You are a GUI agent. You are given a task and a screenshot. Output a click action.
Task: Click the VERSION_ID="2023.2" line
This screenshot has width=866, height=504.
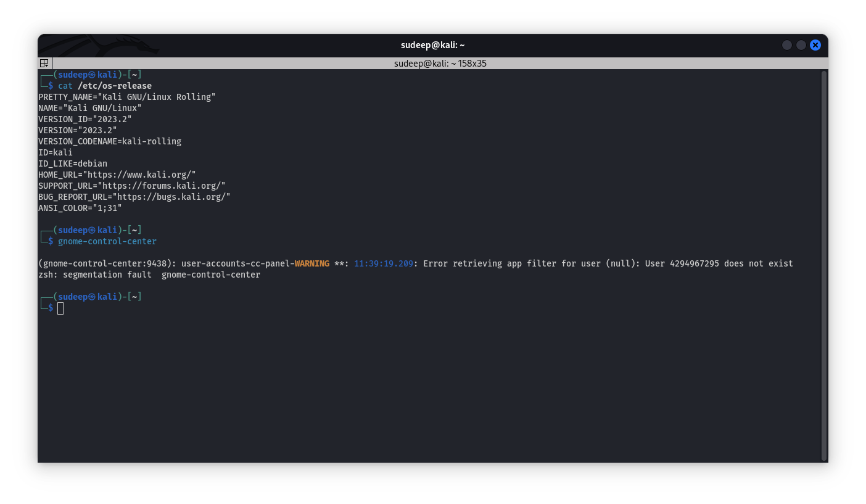85,119
